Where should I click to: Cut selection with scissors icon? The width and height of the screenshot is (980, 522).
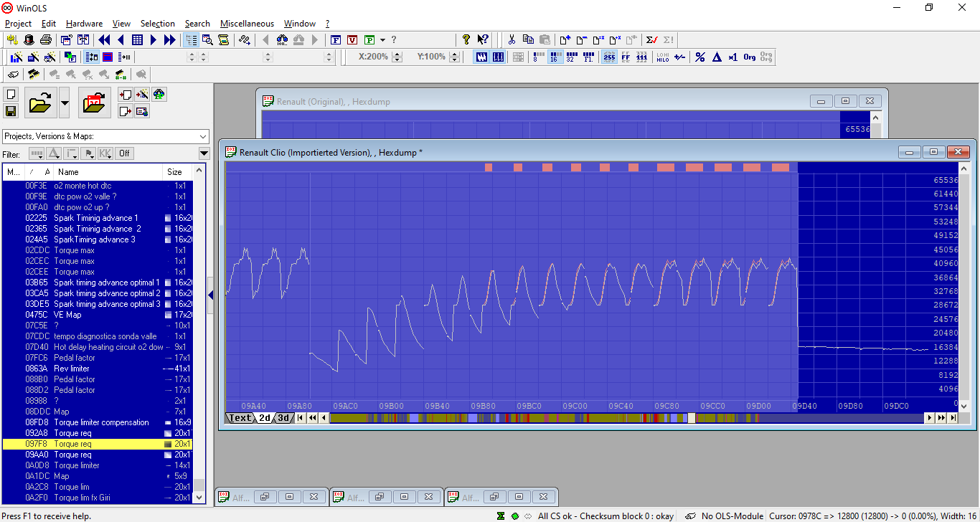tap(512, 39)
